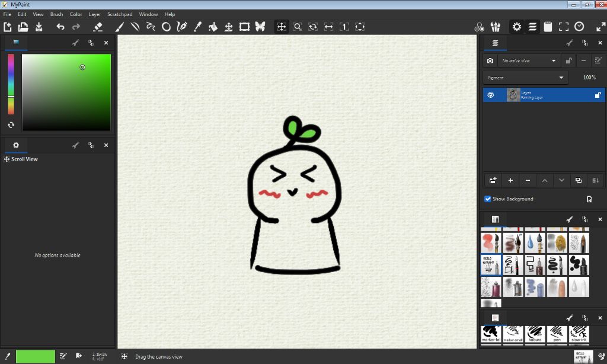Select the Rotate View tool
607x364 pixels.
pos(313,27)
